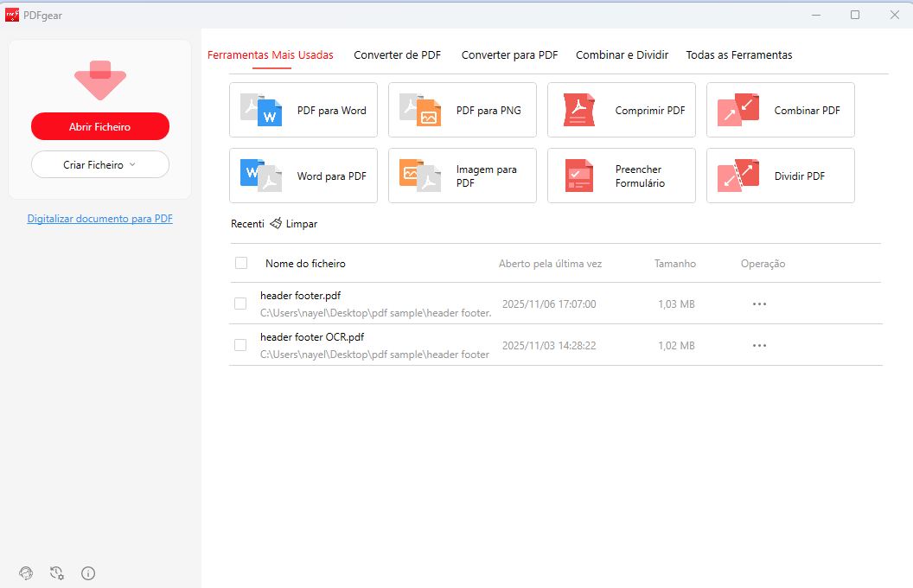Check the box for header footer.pdf
The image size is (913, 588).
pos(241,304)
